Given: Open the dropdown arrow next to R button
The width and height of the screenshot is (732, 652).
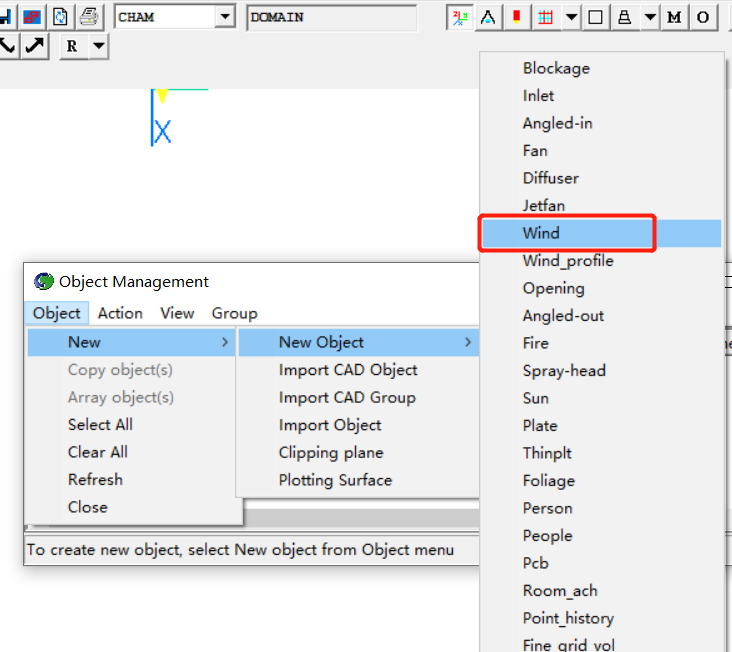Looking at the screenshot, I should tap(99, 46).
